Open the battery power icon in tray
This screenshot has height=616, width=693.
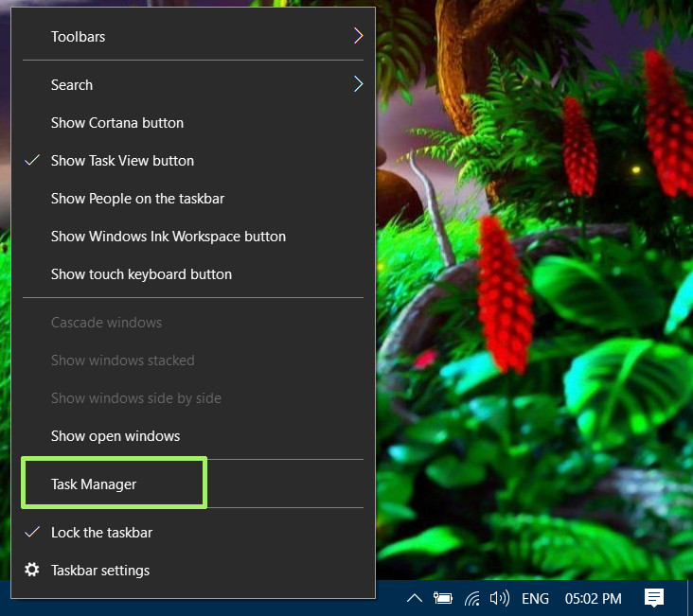click(x=442, y=598)
